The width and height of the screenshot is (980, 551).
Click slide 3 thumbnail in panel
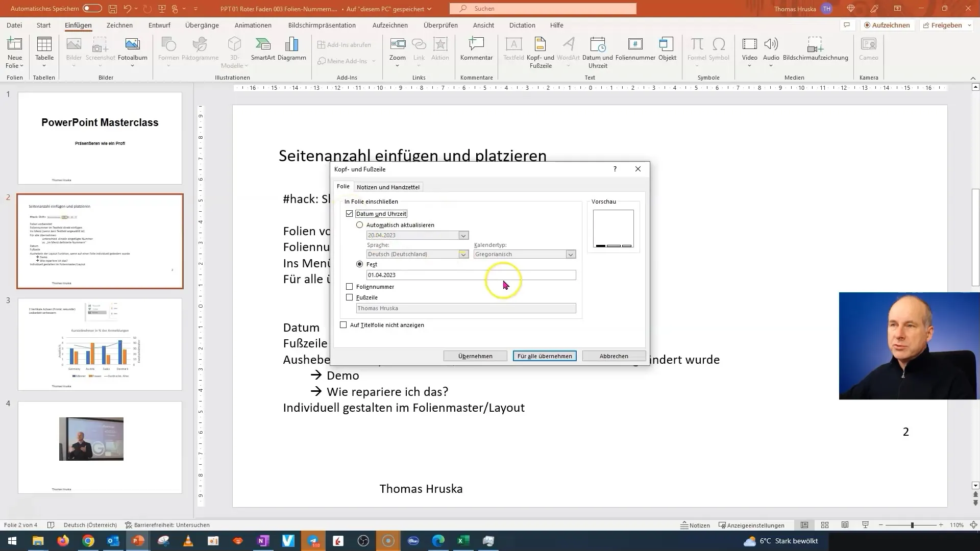point(100,344)
